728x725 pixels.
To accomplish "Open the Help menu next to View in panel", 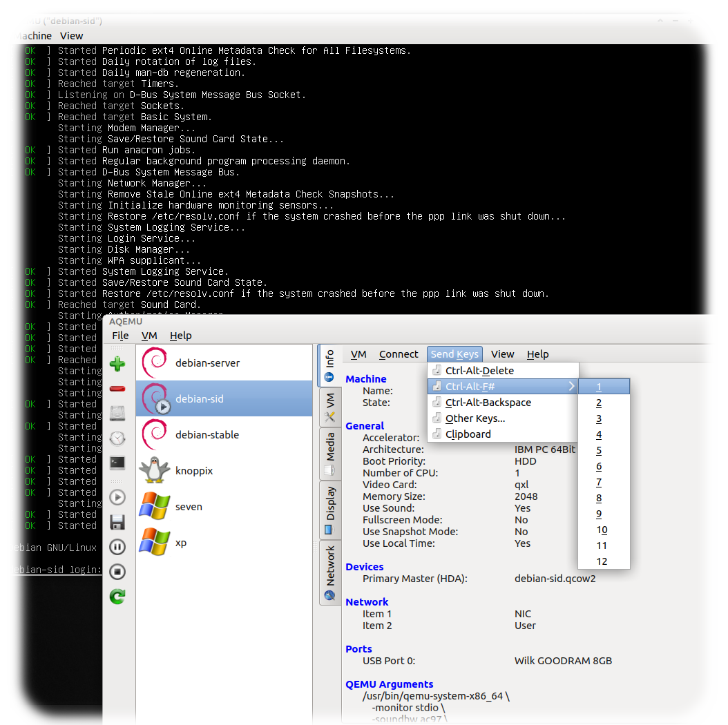I will coord(537,354).
